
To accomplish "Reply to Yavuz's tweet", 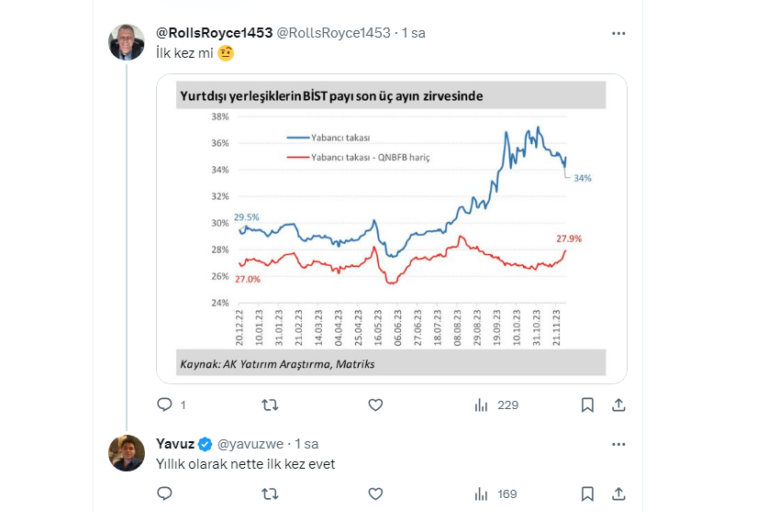I will pos(165,493).
